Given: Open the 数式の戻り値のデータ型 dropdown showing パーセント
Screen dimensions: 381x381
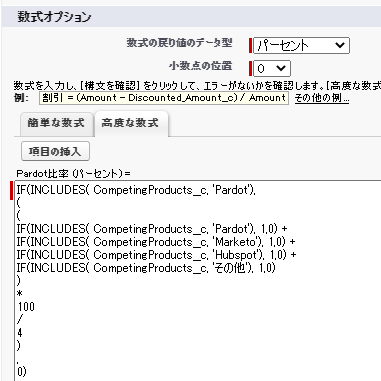Looking at the screenshot, I should [x=301, y=45].
